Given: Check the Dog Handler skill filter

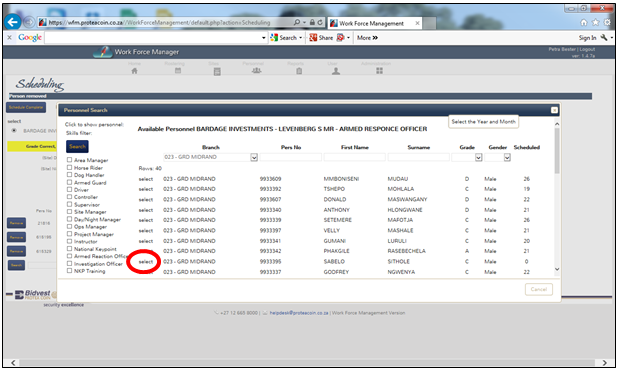Looking at the screenshot, I should [x=69, y=175].
